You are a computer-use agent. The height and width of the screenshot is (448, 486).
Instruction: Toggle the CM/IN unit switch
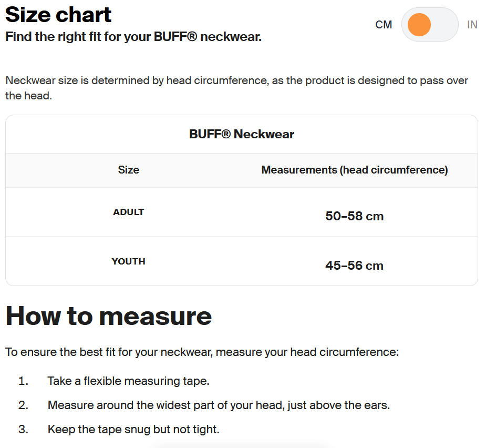click(x=430, y=25)
